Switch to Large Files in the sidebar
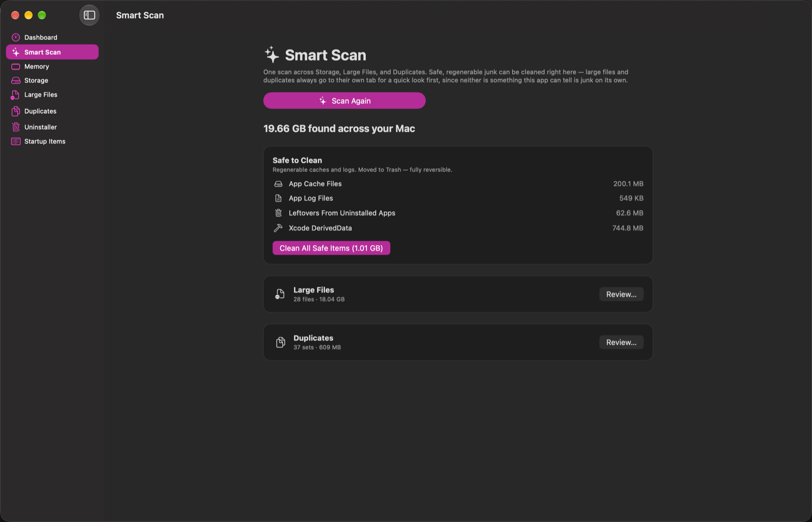This screenshot has width=812, height=522. click(52, 95)
